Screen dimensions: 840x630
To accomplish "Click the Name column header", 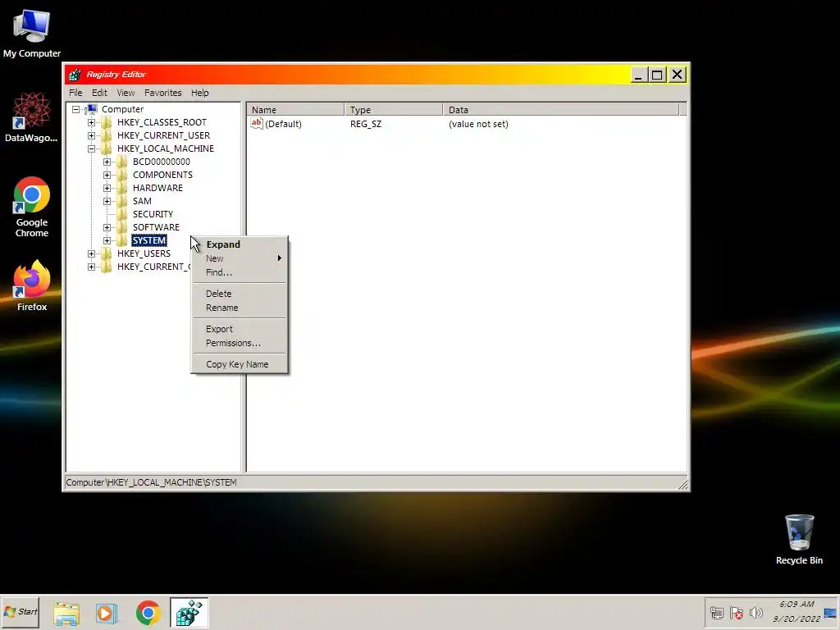I will 295,110.
